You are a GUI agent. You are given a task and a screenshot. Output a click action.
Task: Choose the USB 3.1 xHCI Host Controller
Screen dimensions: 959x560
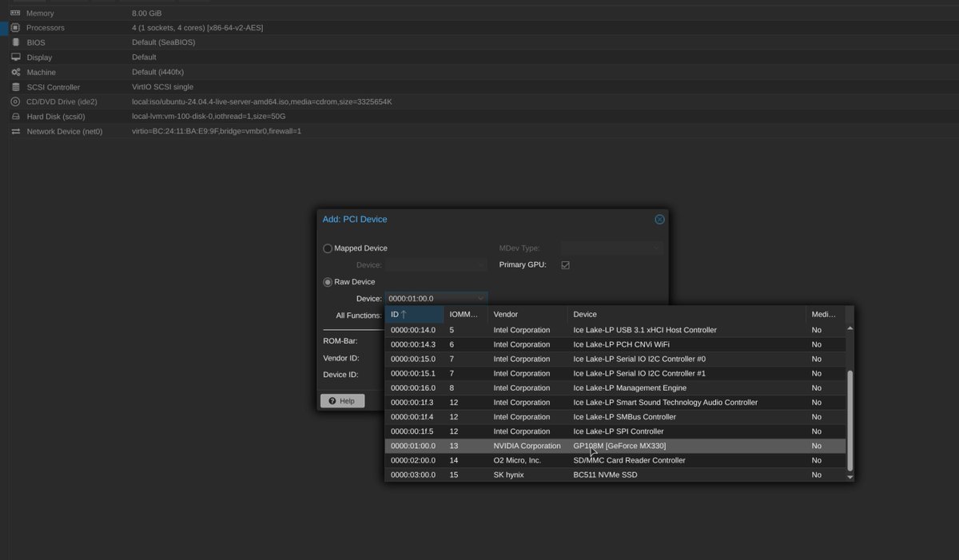[615, 330]
